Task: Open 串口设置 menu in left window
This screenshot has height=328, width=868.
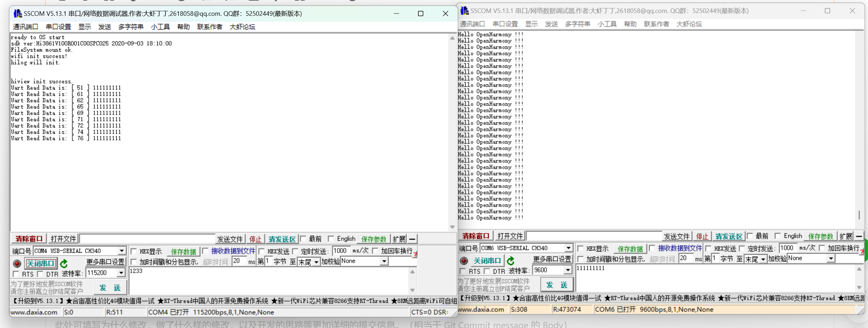Action: pyautogui.click(x=59, y=27)
